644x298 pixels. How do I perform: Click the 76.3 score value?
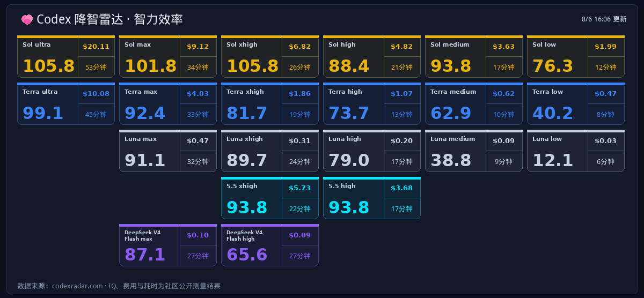tap(553, 66)
